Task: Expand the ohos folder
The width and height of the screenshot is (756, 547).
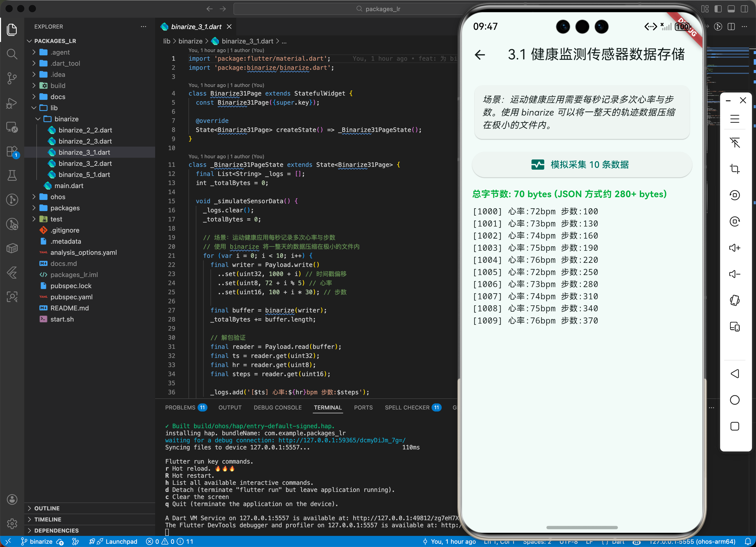Action: pos(58,197)
